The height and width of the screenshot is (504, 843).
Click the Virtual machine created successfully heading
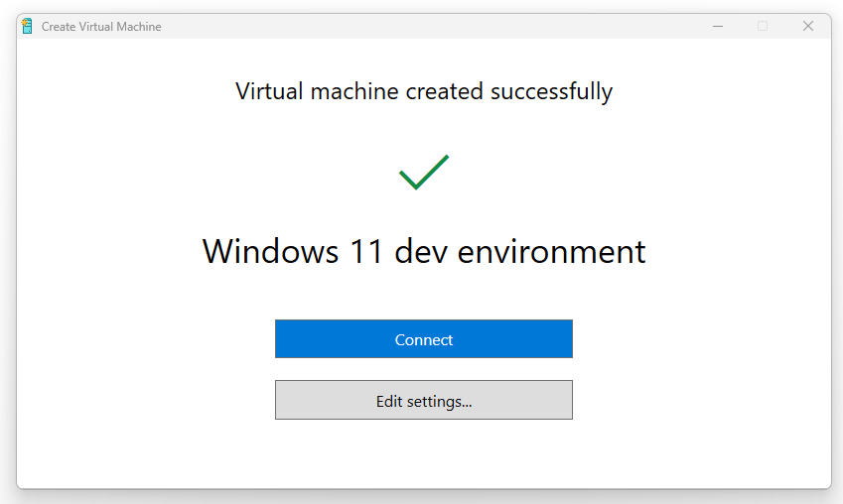click(424, 91)
